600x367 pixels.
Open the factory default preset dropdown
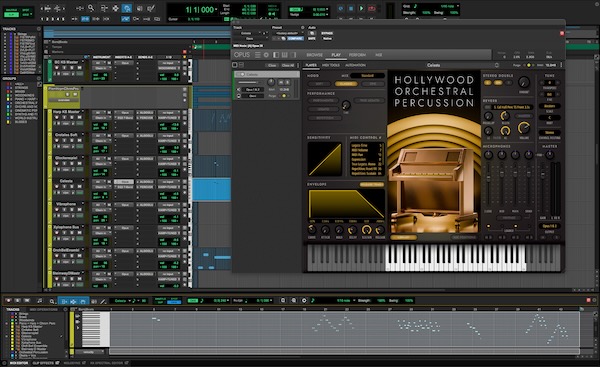tap(289, 33)
